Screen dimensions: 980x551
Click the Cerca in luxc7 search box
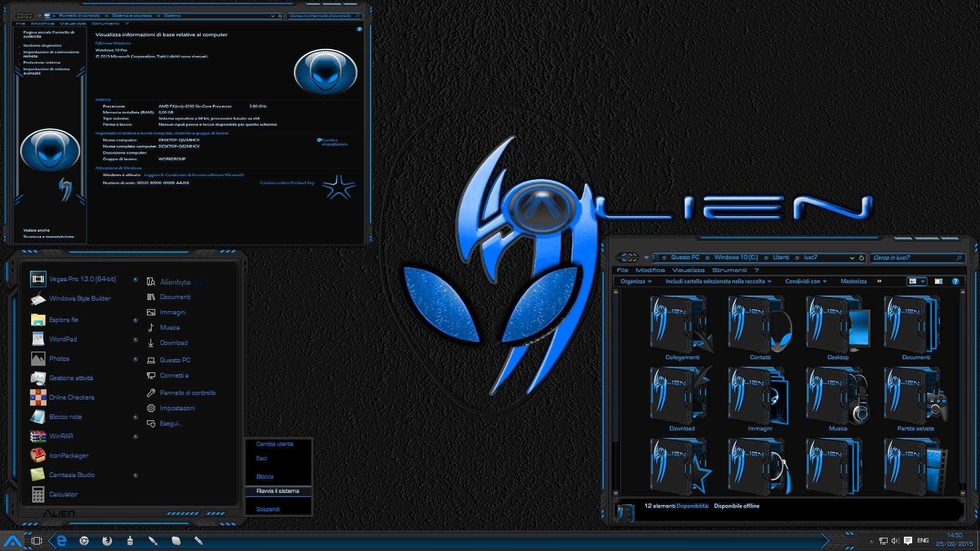pos(917,258)
